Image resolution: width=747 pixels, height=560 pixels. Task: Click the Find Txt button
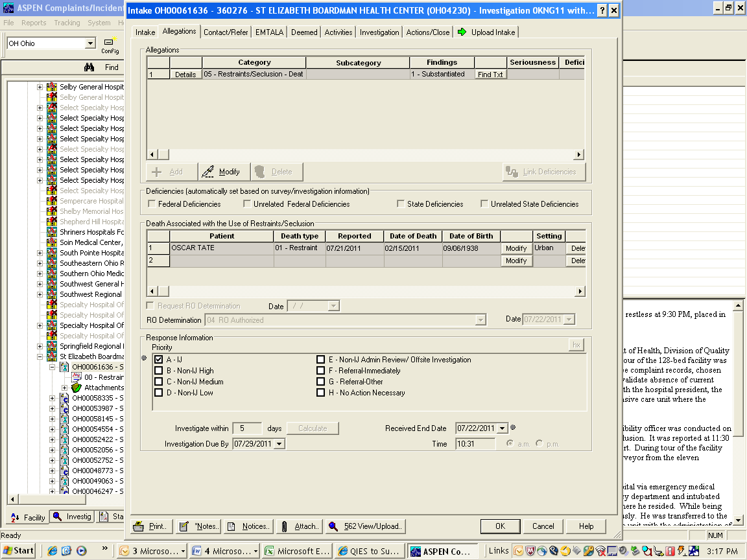490,75
